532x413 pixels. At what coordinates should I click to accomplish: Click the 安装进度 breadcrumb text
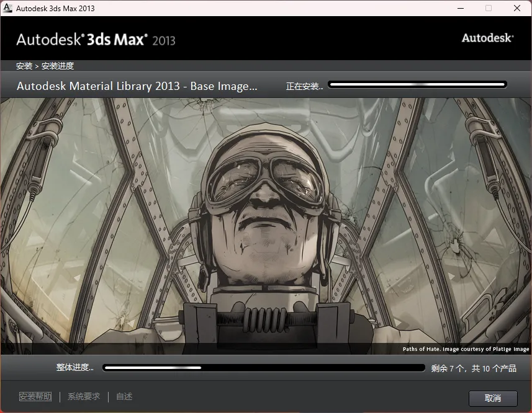click(x=58, y=66)
